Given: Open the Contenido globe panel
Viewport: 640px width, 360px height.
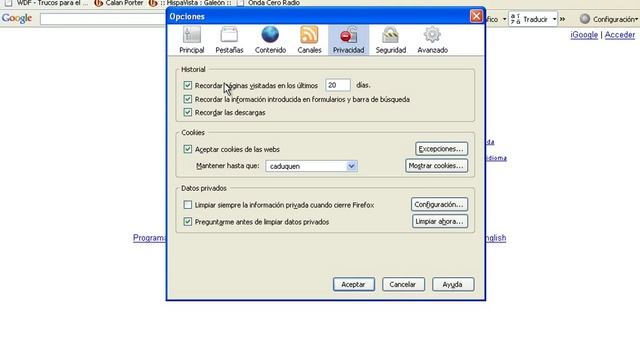Looking at the screenshot, I should (270, 40).
